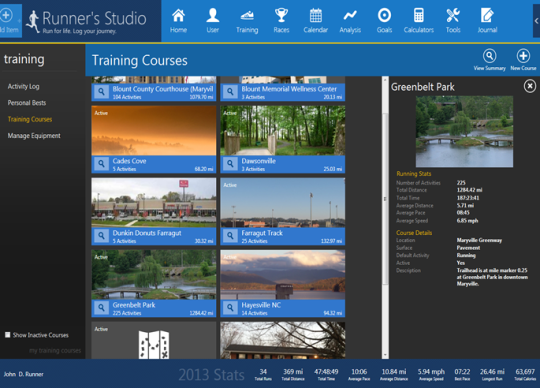Viewport: 540px width, 388px height.
Task: Click the Hayesville NC course title
Action: click(261, 305)
